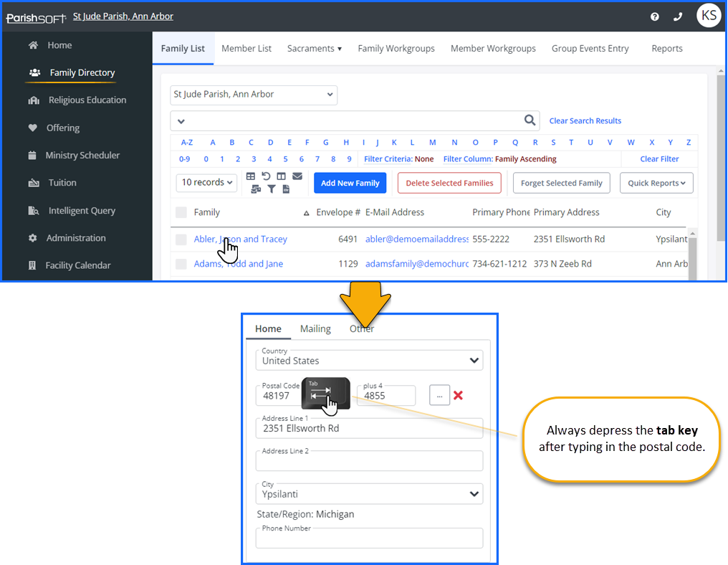Open the Quick Reports dropdown
The image size is (728, 565).
pyautogui.click(x=656, y=183)
